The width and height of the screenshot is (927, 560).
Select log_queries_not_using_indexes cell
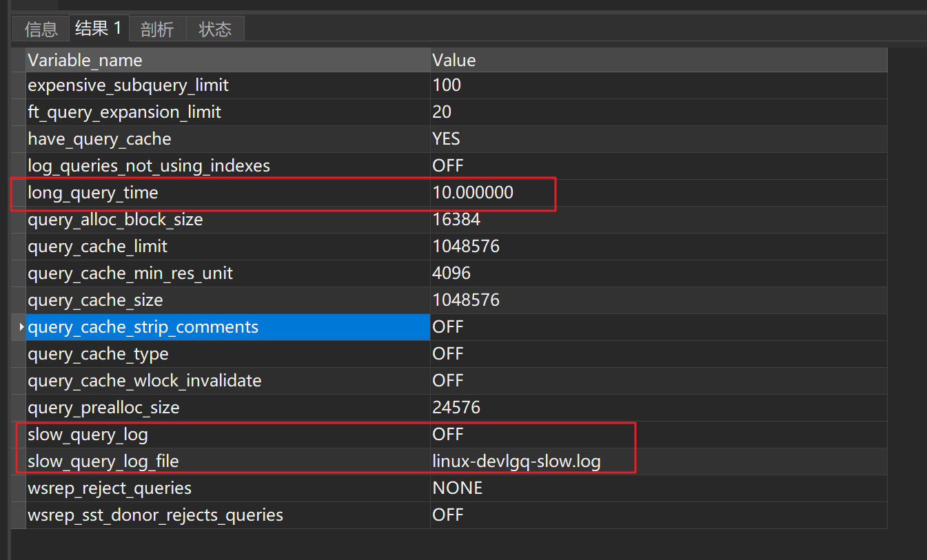tap(228, 166)
